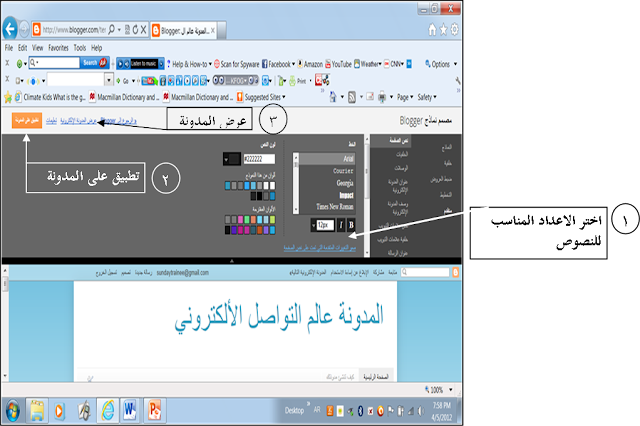Click the YouTube toolbar icon
This screenshot has height=426, width=640.
pos(328,64)
